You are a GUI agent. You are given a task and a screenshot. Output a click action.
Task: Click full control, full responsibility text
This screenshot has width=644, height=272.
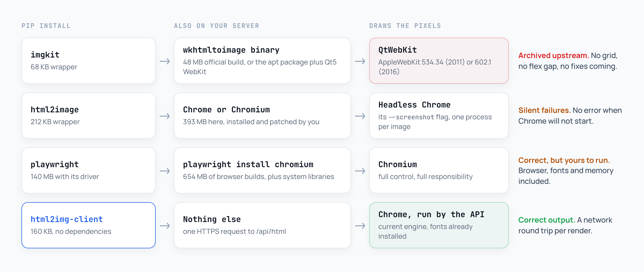(426, 177)
